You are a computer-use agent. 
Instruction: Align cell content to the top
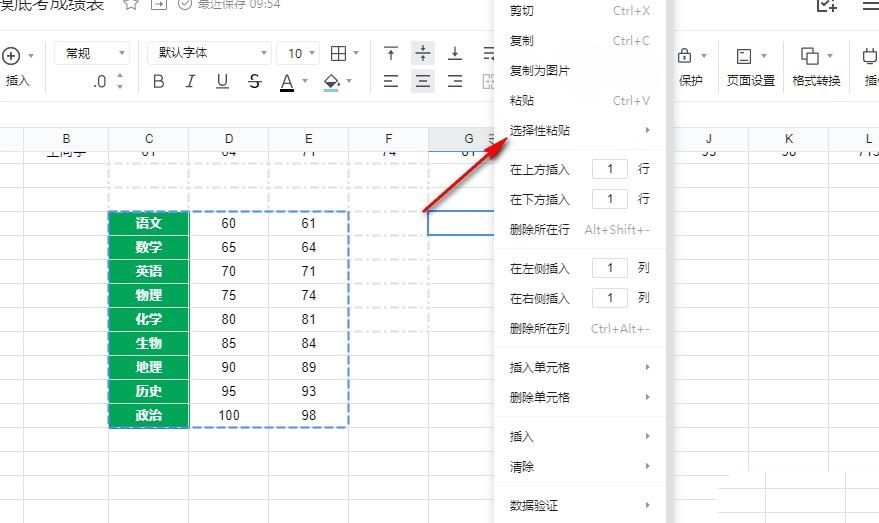click(391, 53)
